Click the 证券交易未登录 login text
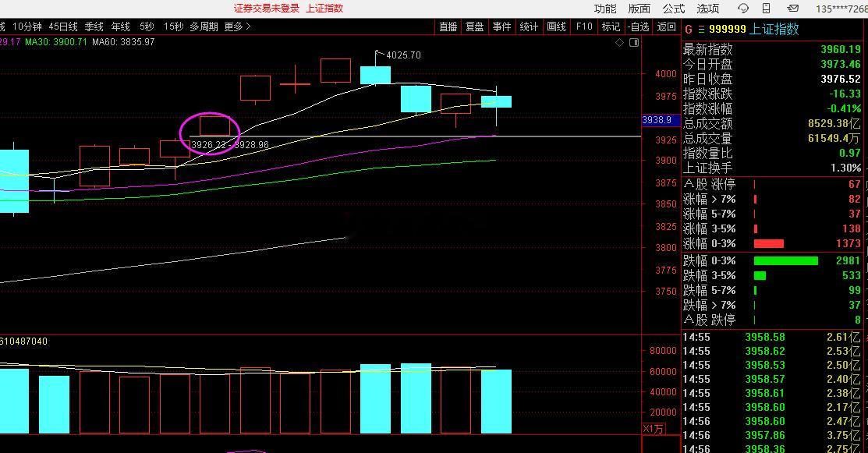This screenshot has width=868, height=453. 266,9
